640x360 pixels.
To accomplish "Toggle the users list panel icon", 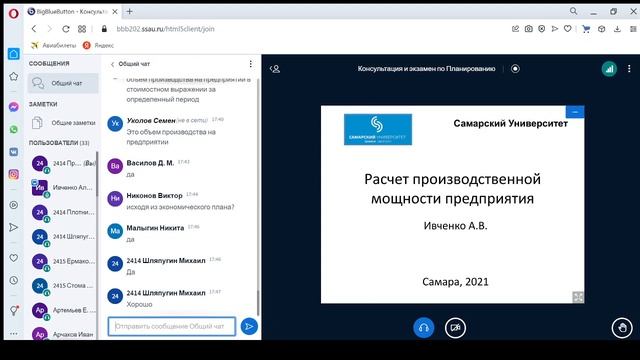I will click(x=275, y=69).
